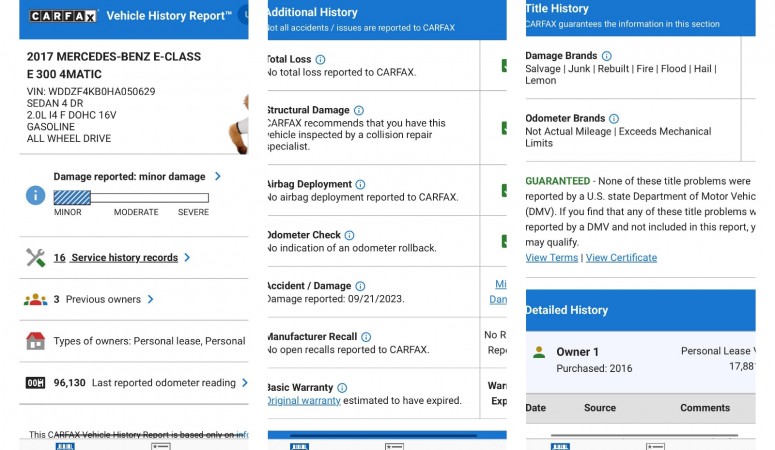
Task: Open the Damage Brands info icon
Action: (x=606, y=56)
